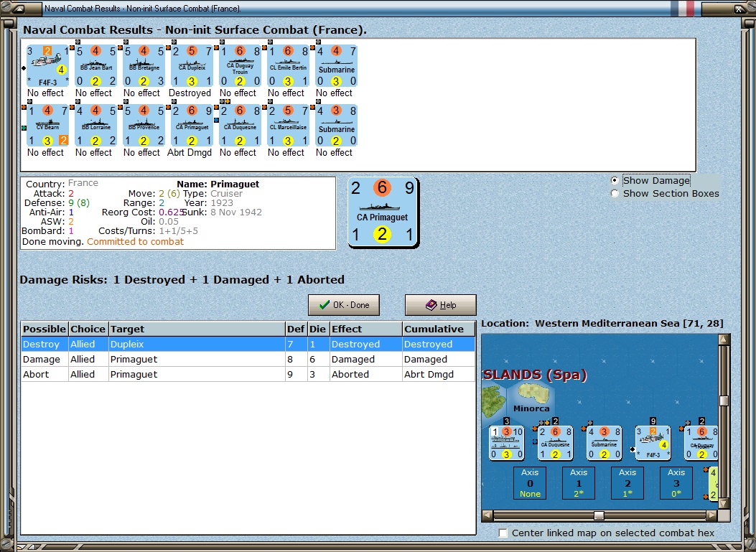Screen dimensions: 756x552
Task: Select the small CA Primaguet counter in results grid
Action: tap(192, 126)
